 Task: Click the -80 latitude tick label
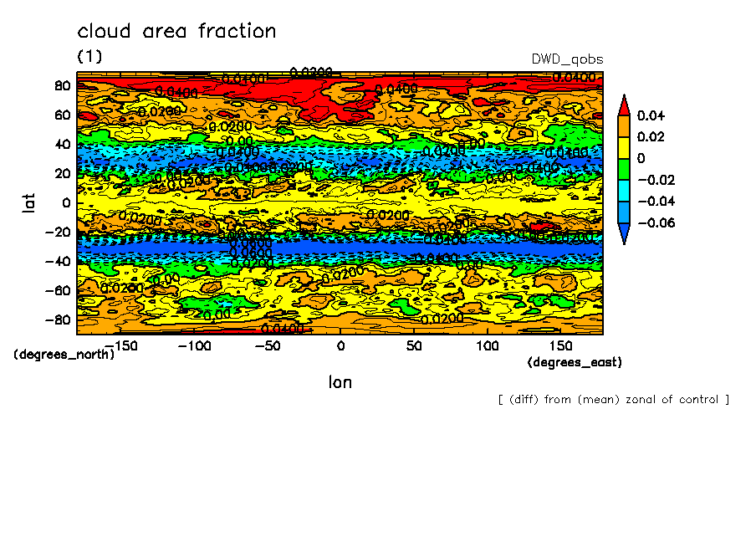(x=58, y=320)
